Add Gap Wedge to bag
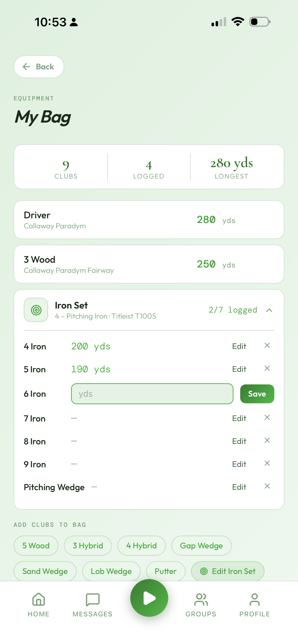The height and width of the screenshot is (644, 298). point(201,545)
